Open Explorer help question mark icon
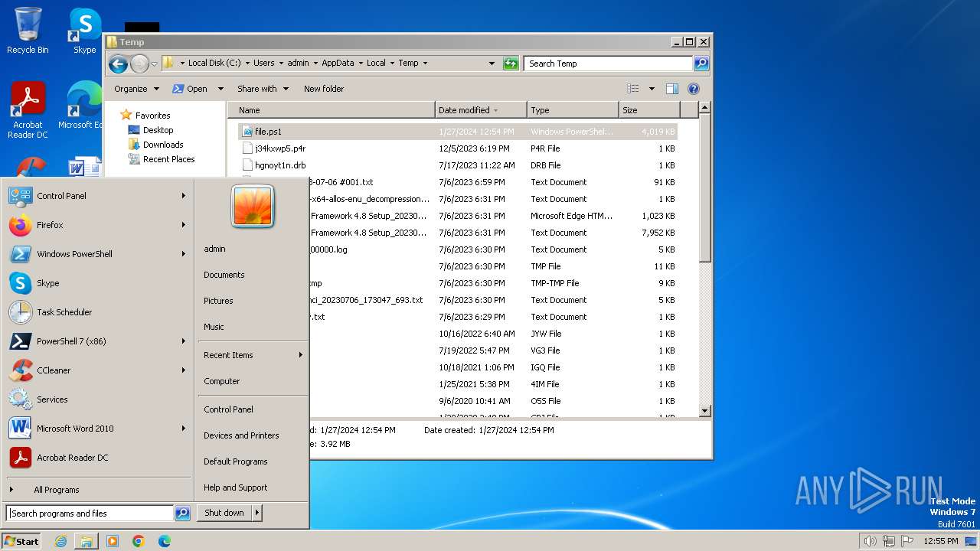Image resolution: width=980 pixels, height=551 pixels. pyautogui.click(x=694, y=89)
